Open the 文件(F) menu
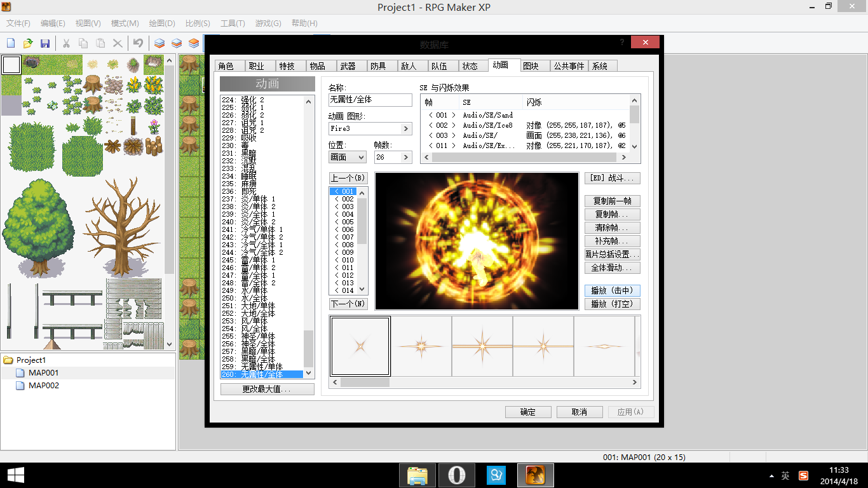This screenshot has width=868, height=488. [18, 24]
